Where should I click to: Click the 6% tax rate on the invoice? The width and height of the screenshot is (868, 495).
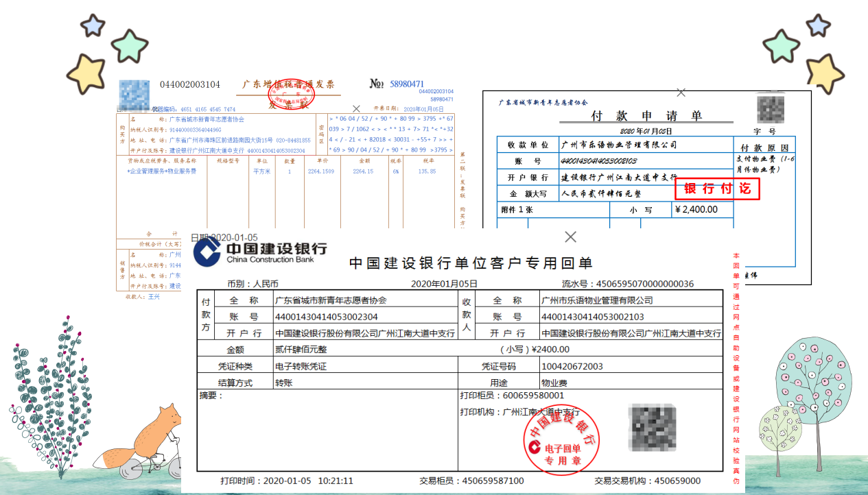(396, 171)
